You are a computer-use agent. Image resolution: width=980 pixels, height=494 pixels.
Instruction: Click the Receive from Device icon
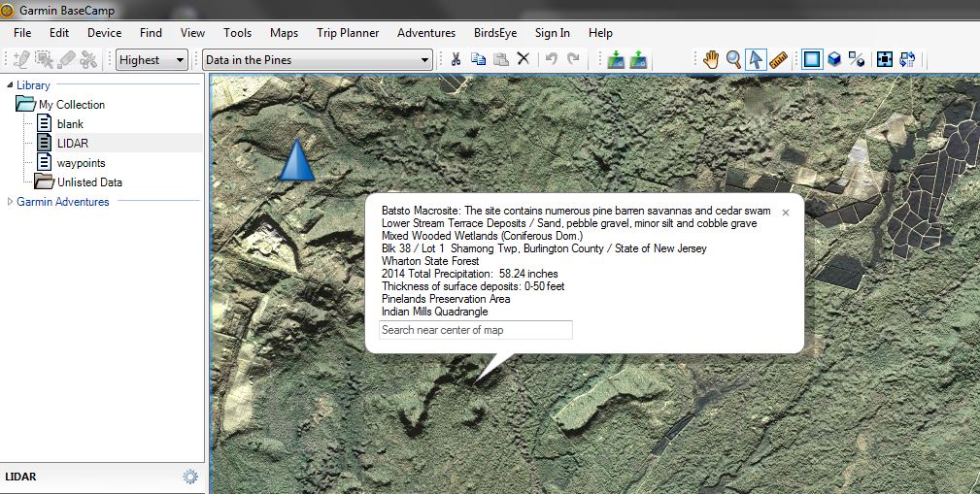click(638, 59)
